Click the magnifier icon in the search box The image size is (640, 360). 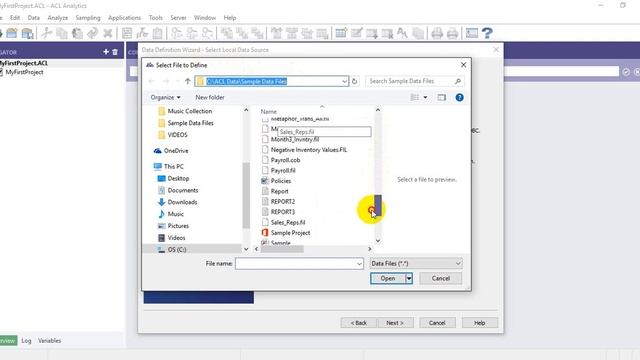click(458, 81)
